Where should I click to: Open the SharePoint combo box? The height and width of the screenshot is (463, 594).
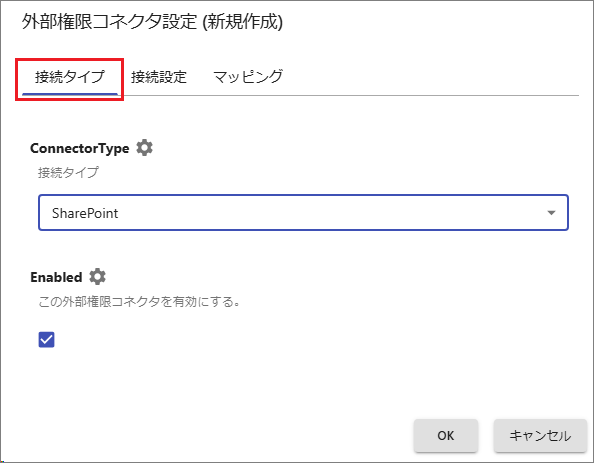(303, 213)
